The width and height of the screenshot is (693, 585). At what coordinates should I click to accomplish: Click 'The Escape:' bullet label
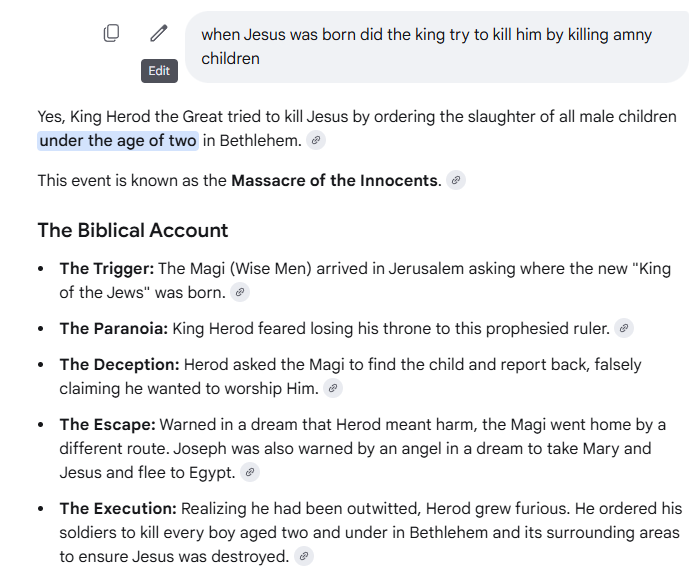click(107, 425)
